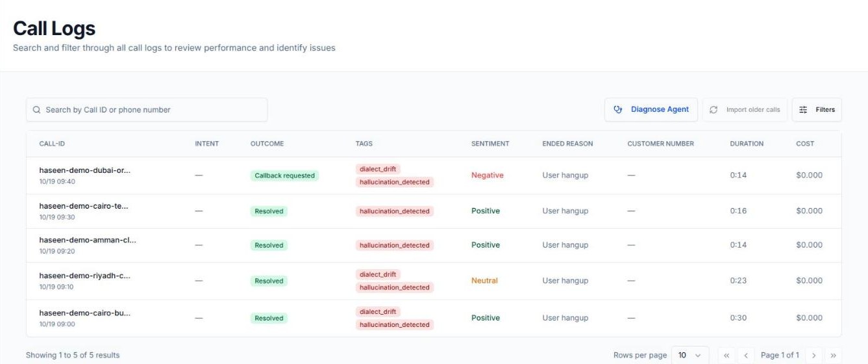Click the 10/19 09:00 timestamp

coord(57,324)
